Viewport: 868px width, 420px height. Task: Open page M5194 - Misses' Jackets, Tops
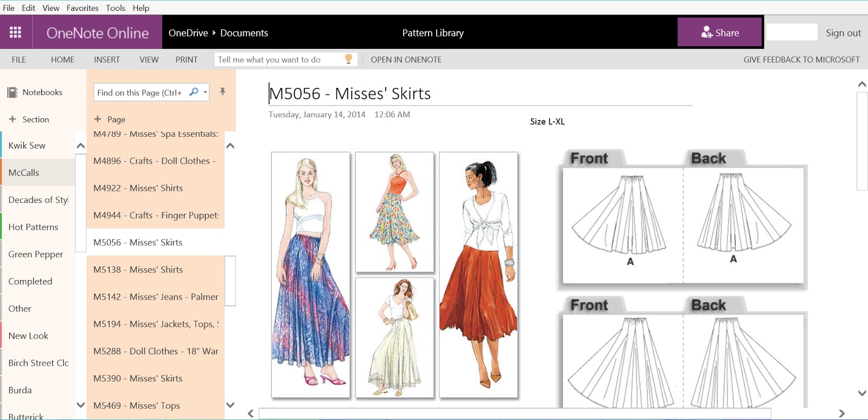pos(156,323)
